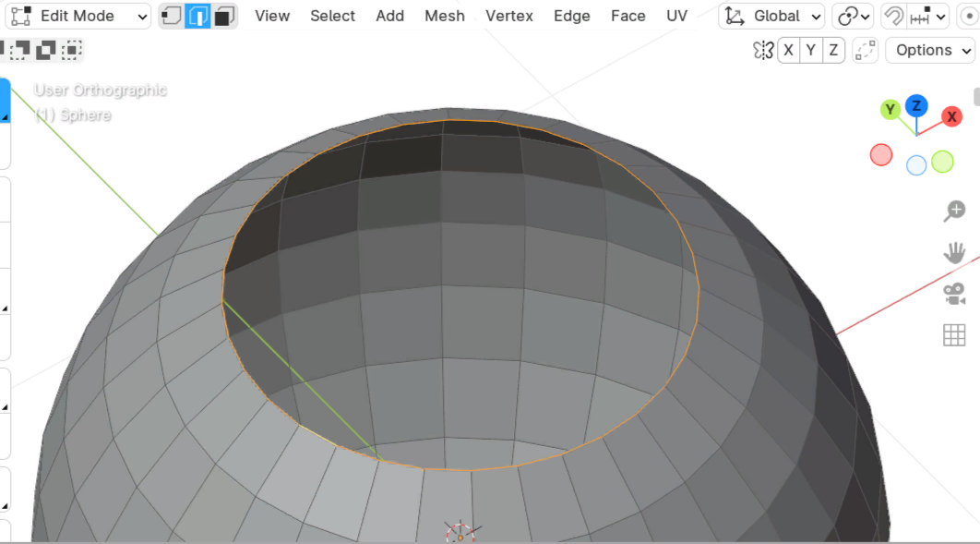Enable X axis mirror
Image resolution: width=980 pixels, height=544 pixels.
[789, 50]
